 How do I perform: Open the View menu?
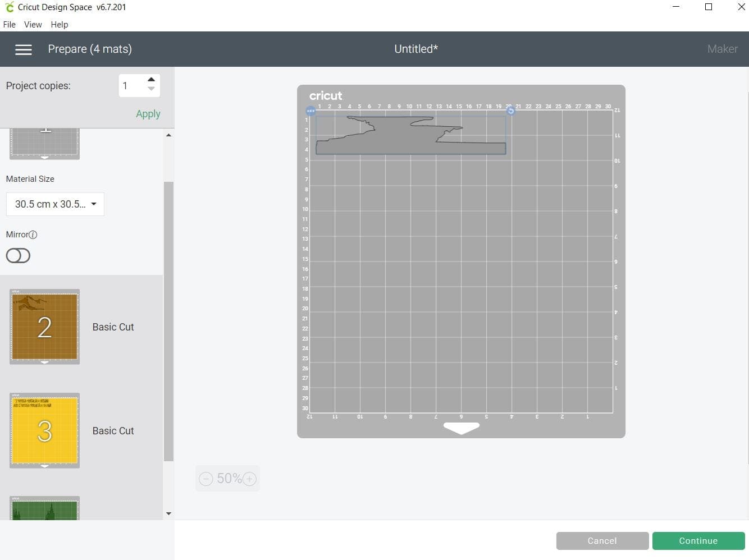click(33, 25)
